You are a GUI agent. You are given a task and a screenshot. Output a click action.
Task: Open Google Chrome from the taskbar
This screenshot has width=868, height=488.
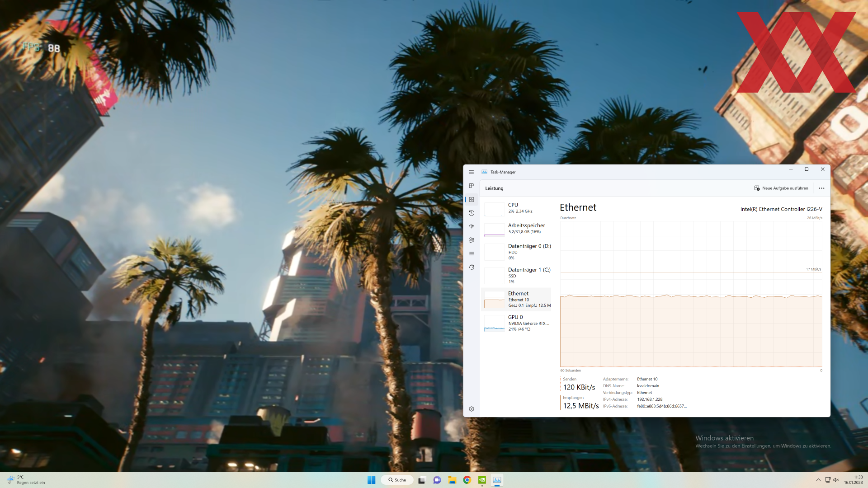467,480
